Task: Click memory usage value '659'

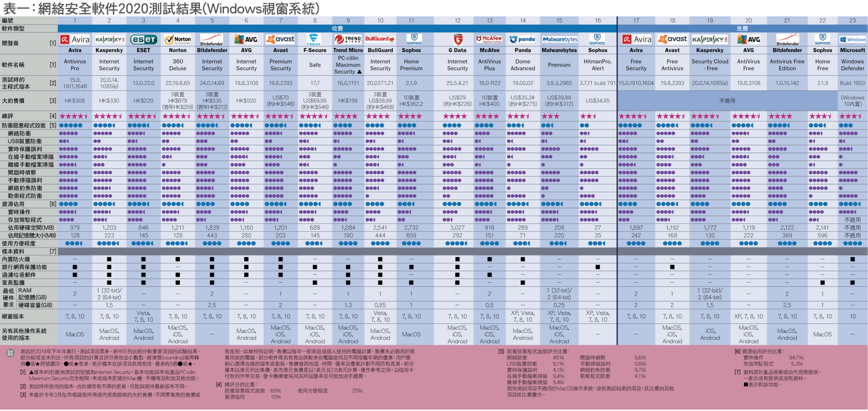Action: point(412,235)
